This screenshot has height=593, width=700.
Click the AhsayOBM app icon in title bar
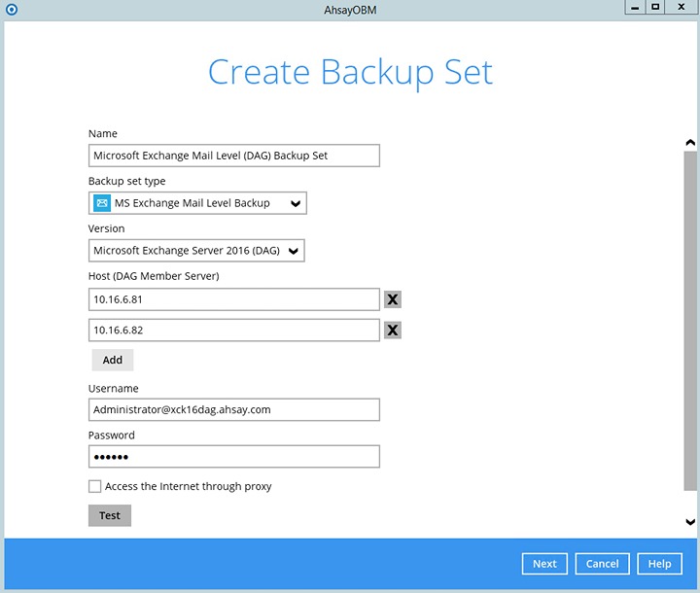coord(12,9)
